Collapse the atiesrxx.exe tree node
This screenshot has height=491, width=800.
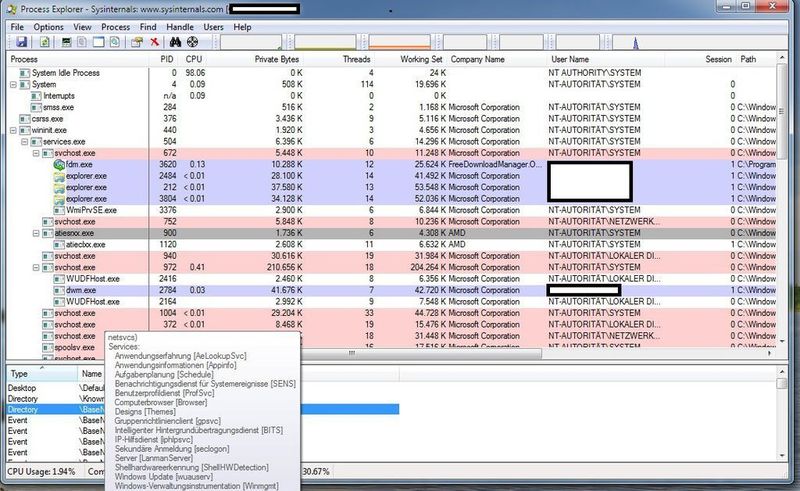[x=35, y=233]
